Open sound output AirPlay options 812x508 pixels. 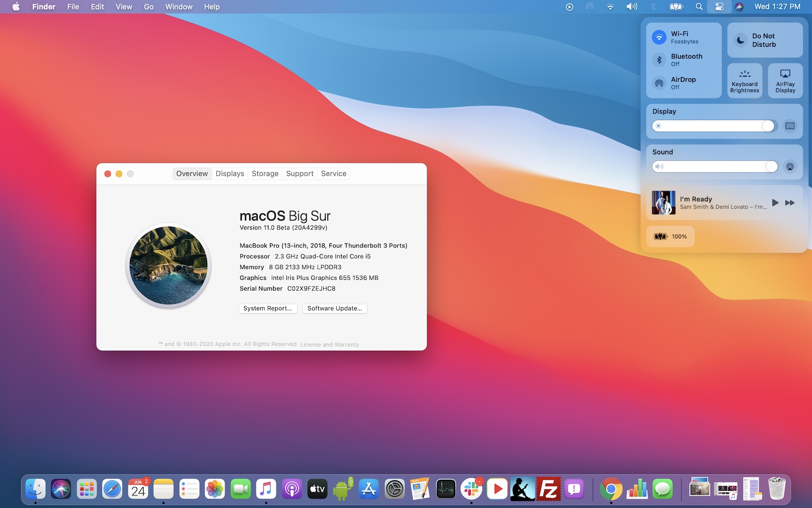pyautogui.click(x=790, y=167)
